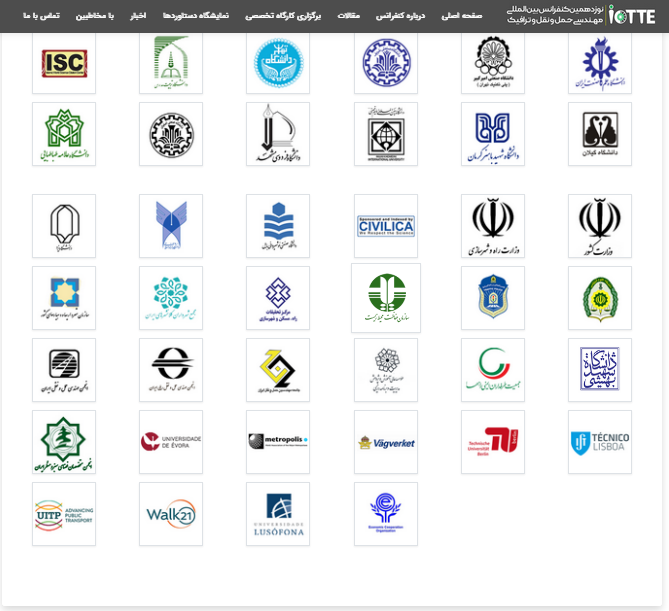This screenshot has height=611, width=669.
Task: Open تماس با ما menu item
Action: [x=41, y=16]
